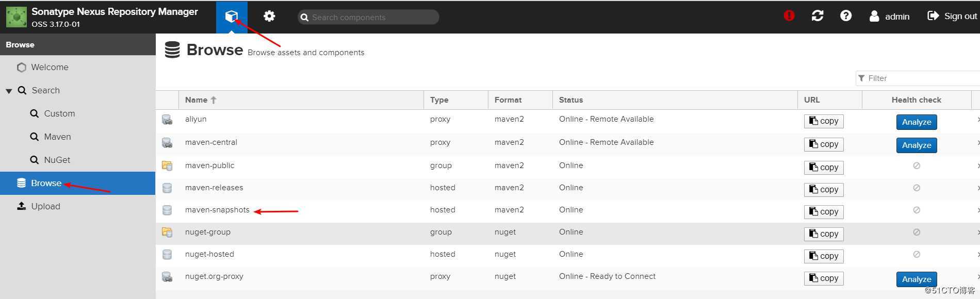The image size is (980, 299).
Task: Open the Browse cube icon in header
Action: [x=232, y=16]
